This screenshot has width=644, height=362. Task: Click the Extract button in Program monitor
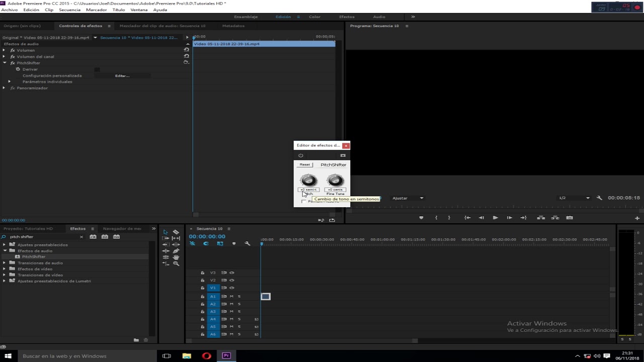coord(555,218)
